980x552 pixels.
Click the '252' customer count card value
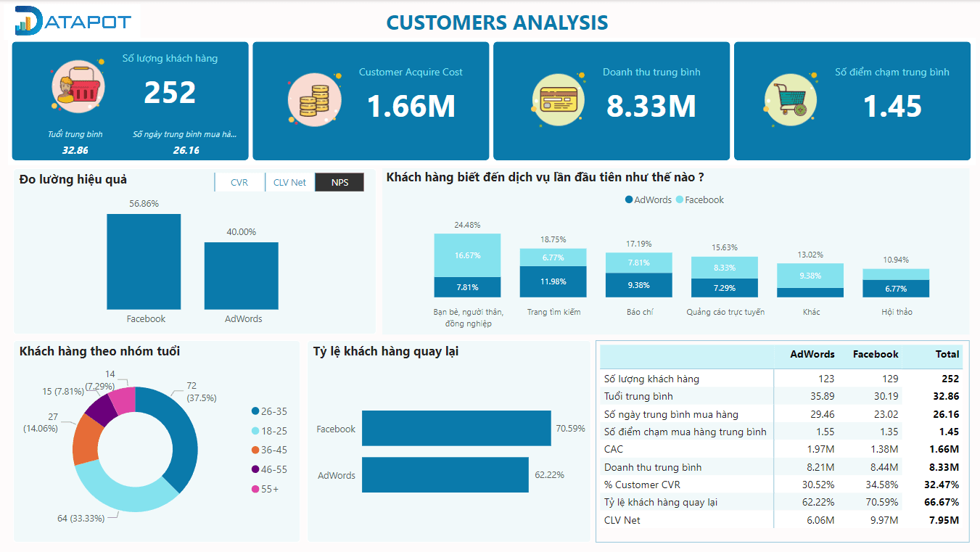tap(170, 93)
